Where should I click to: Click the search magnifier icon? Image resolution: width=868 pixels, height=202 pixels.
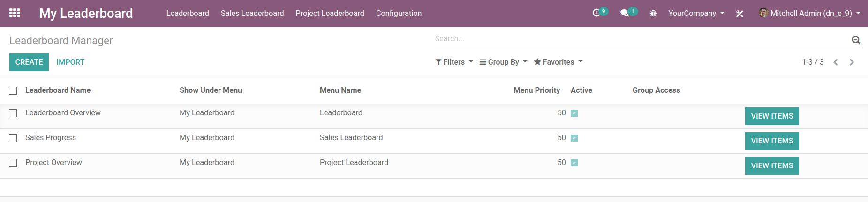coord(856,40)
